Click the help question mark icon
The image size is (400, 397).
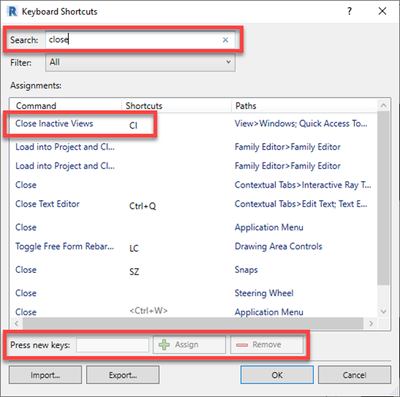pyautogui.click(x=349, y=11)
